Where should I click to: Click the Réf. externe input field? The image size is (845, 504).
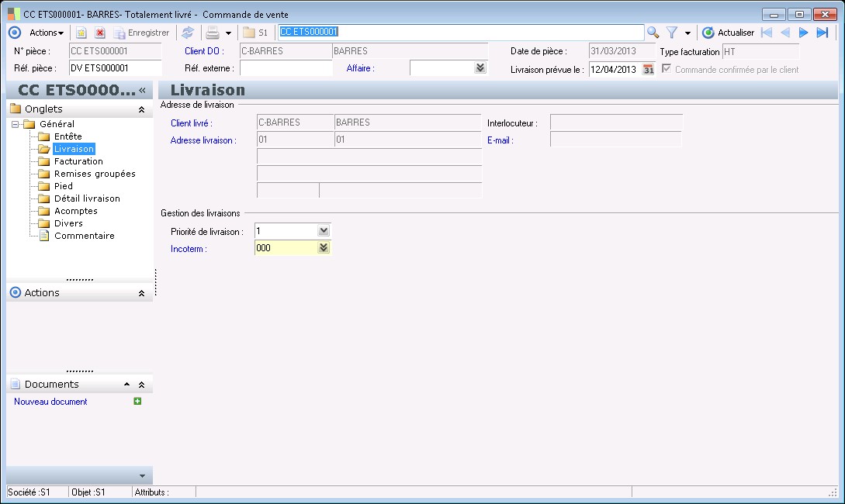(286, 68)
